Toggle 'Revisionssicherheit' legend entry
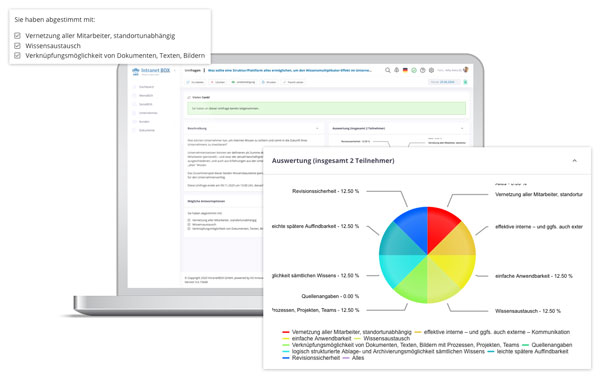 click(x=311, y=358)
